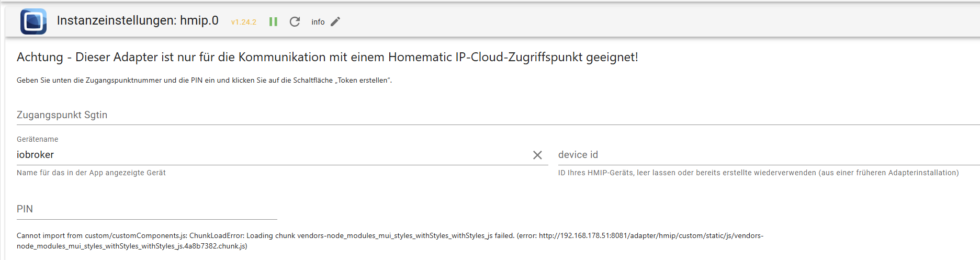Click the ChunkLoadError error message
The image size is (980, 260).
[390, 241]
